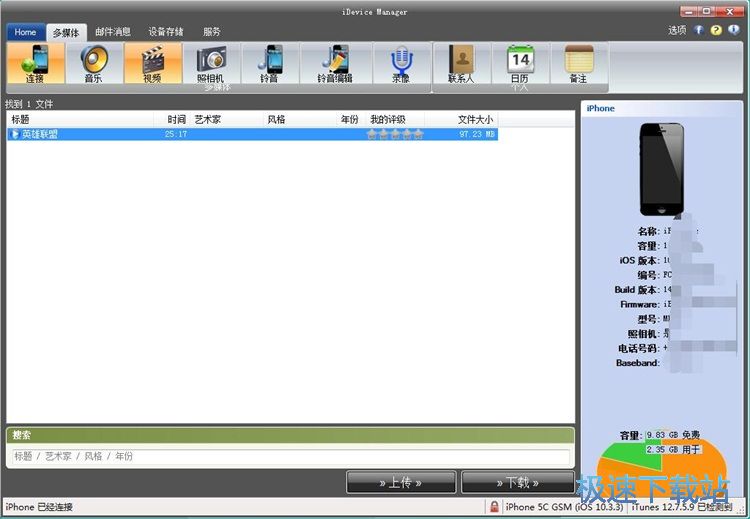Open help via the yellow question icon
Screen dimensions: 750x519
pyautogui.click(x=716, y=30)
